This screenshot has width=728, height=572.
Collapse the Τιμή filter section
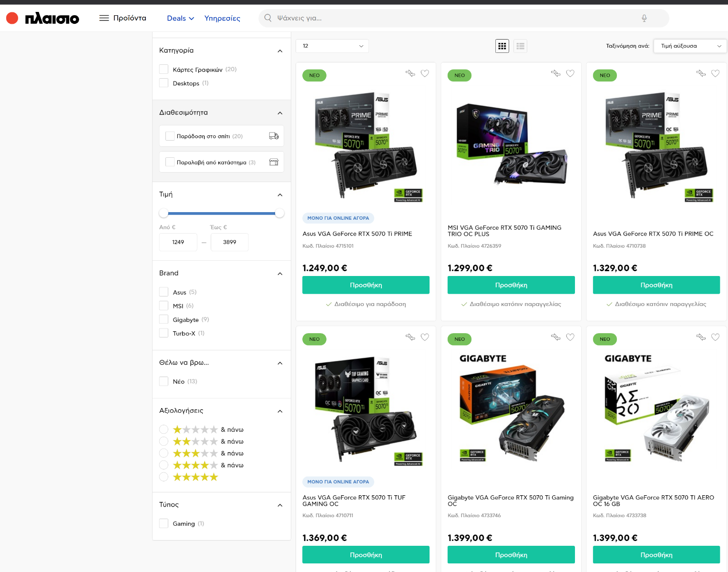point(280,195)
